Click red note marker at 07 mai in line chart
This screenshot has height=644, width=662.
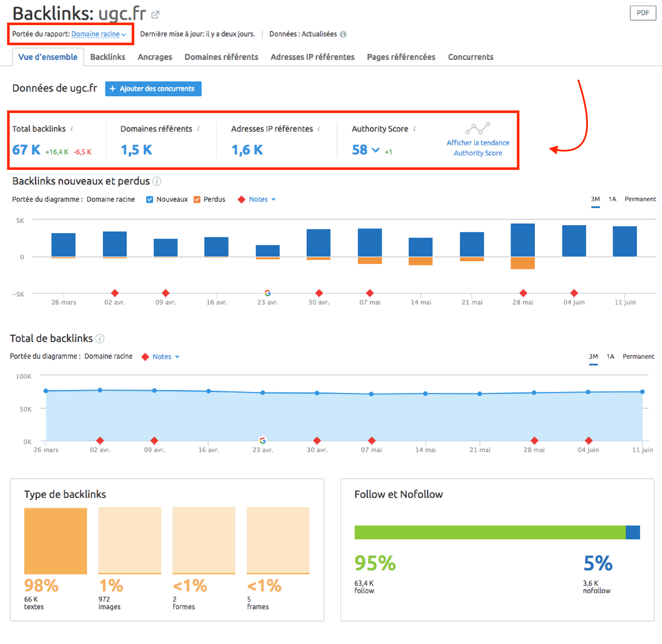click(372, 441)
